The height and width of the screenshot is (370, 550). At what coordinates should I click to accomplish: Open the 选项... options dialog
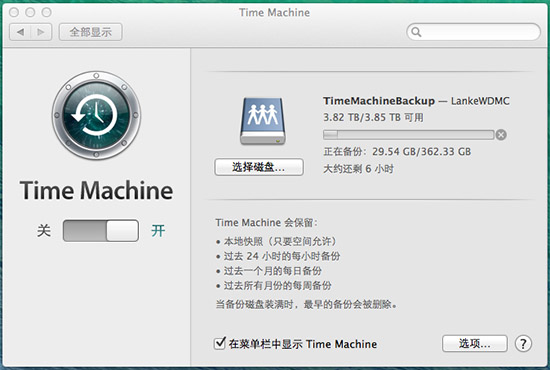(475, 344)
